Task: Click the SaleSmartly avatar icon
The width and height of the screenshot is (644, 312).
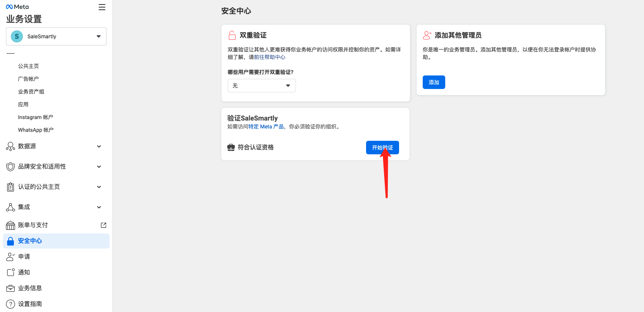Action: tap(17, 36)
